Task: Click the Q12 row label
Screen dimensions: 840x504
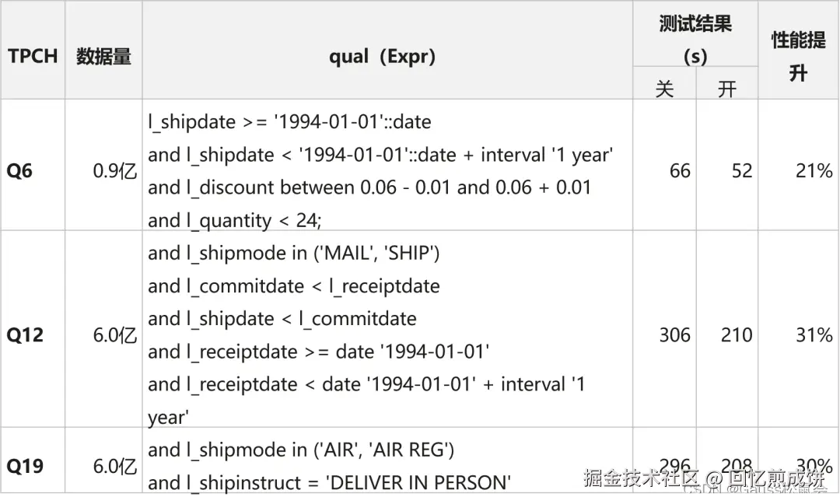Action: (x=25, y=335)
